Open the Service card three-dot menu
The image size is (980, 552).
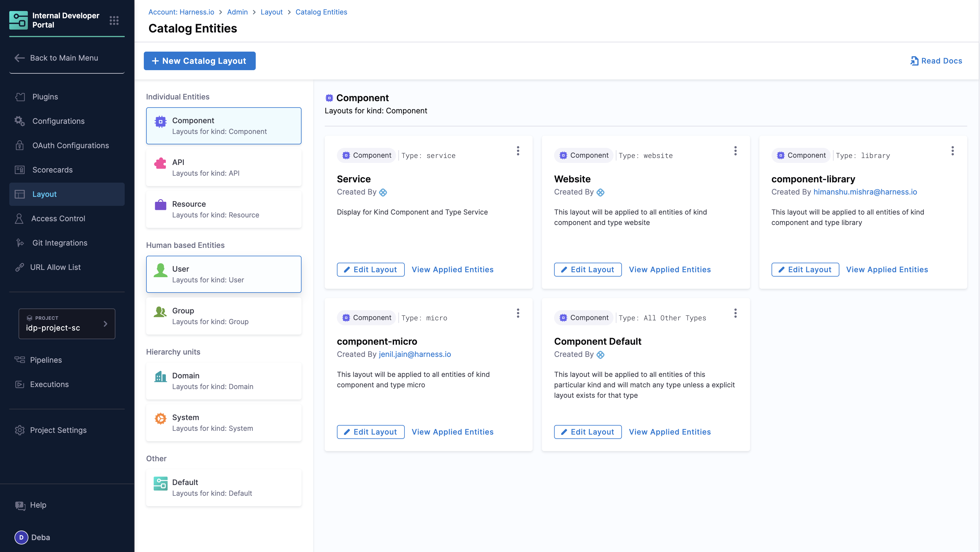[x=518, y=151]
